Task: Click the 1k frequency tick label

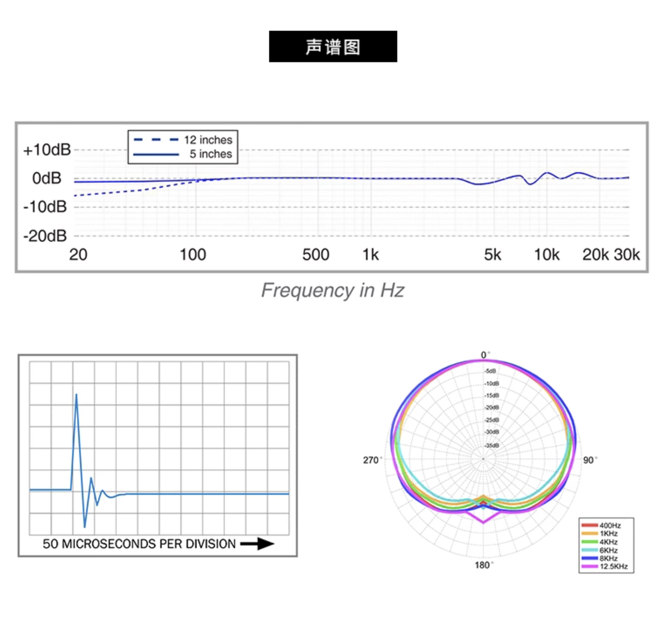Action: tap(370, 255)
